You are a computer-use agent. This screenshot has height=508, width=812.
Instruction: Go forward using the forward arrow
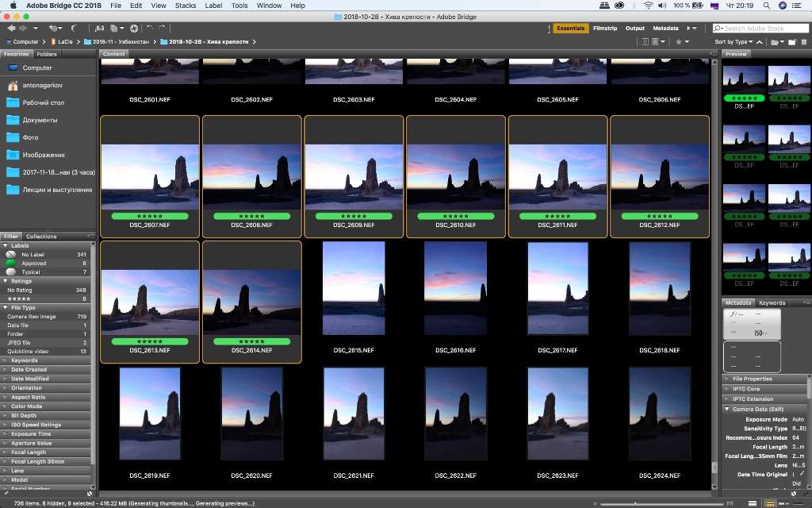point(23,28)
